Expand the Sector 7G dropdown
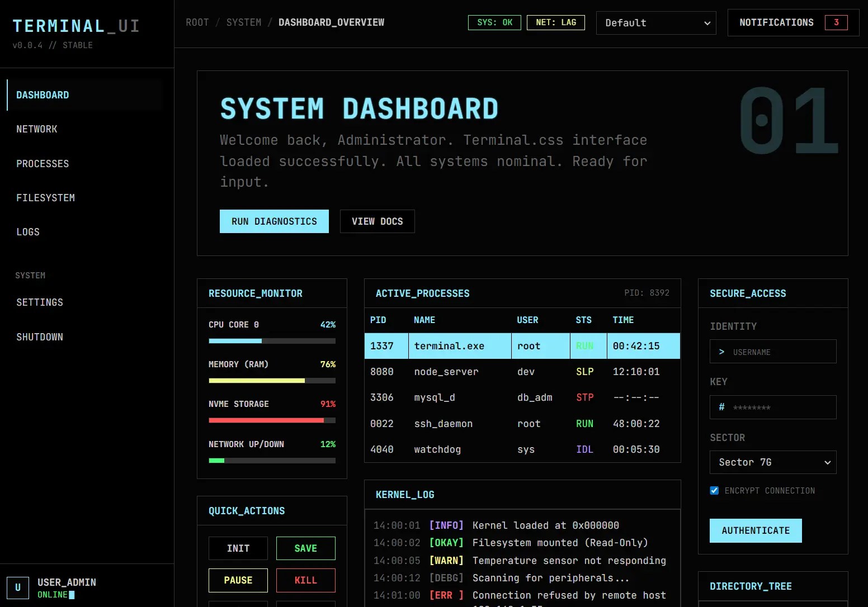This screenshot has width=868, height=607. point(773,462)
